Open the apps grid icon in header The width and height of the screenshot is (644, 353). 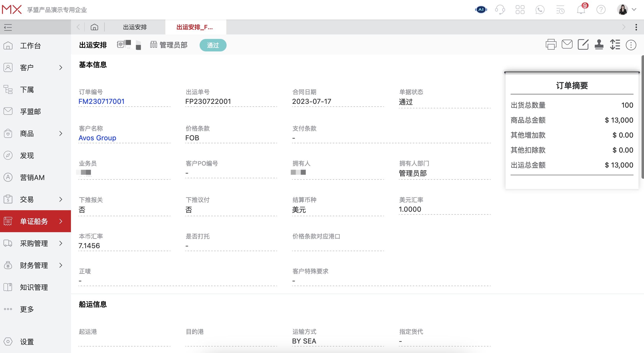[520, 9]
